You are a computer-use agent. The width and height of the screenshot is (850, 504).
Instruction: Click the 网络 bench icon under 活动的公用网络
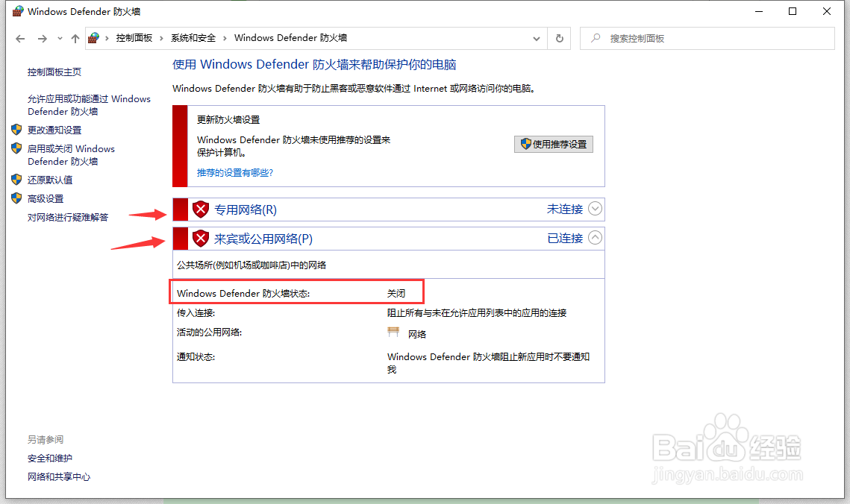[393, 333]
